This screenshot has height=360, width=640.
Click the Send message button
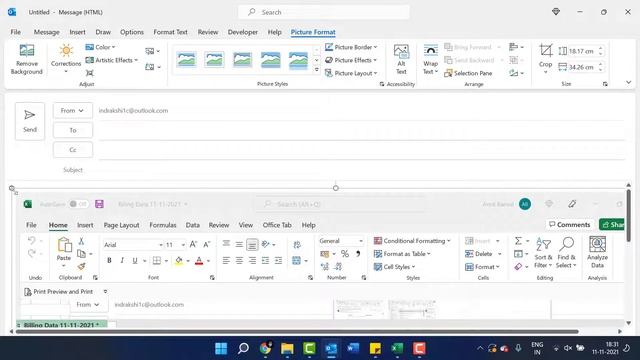click(30, 121)
